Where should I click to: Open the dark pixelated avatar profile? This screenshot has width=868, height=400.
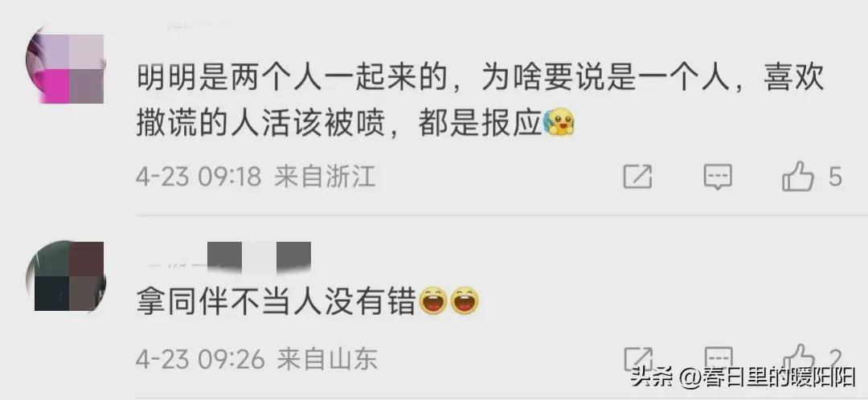(65, 276)
